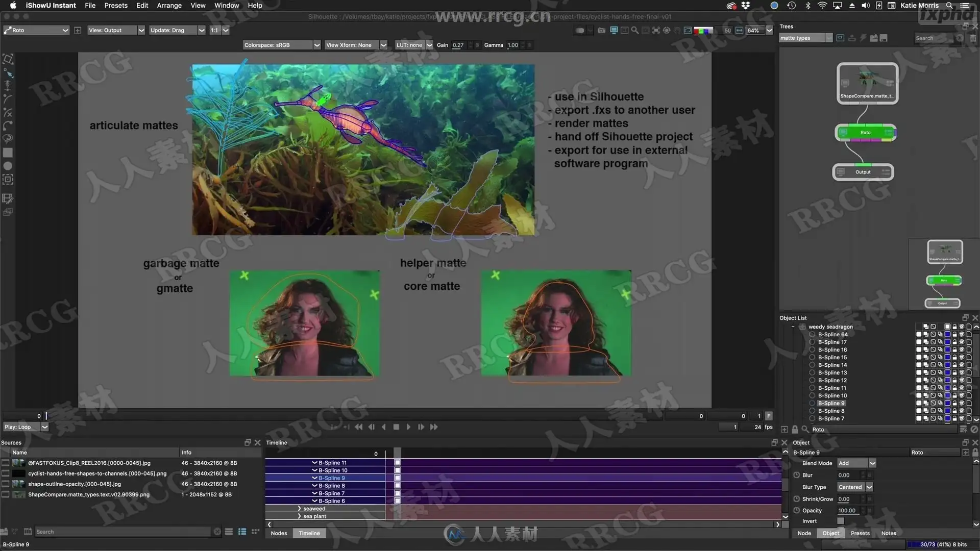The image size is (980, 551).
Task: Click the trash icon in Trees panel
Action: [973, 38]
